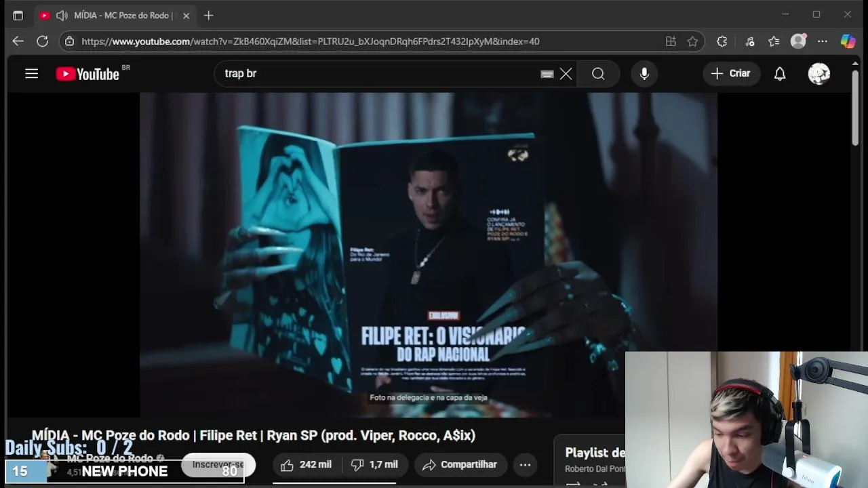868x488 pixels.
Task: Close the MÍDIA YouTube tab
Action: click(186, 15)
